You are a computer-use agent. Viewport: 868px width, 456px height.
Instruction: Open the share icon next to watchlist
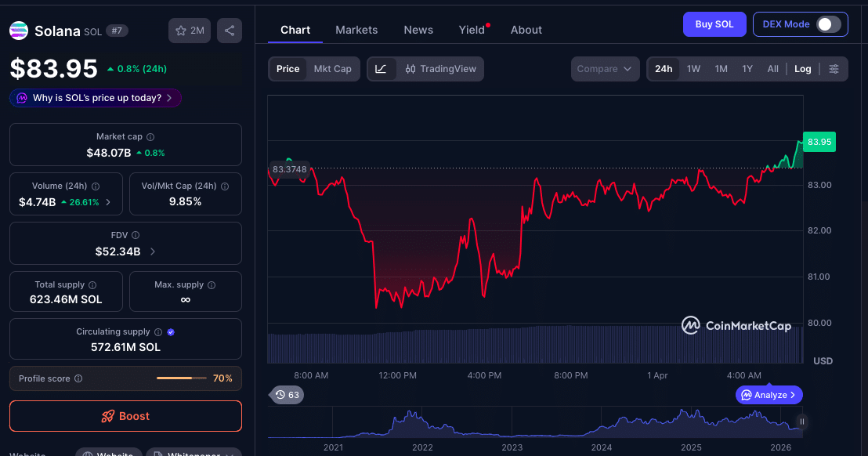click(229, 30)
